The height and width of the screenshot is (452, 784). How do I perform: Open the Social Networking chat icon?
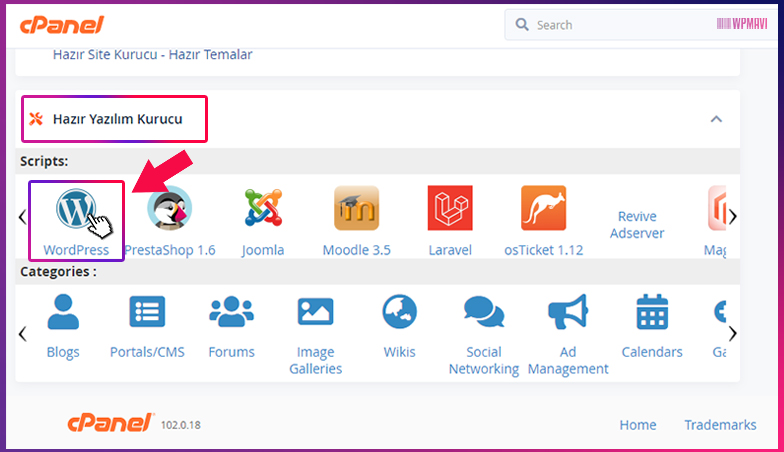pos(484,312)
